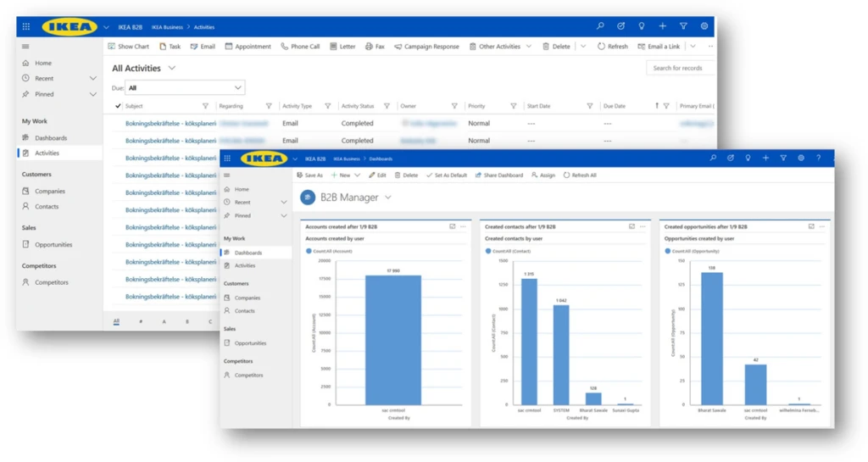
Task: Open more options on Created contacts tile
Action: 643,226
